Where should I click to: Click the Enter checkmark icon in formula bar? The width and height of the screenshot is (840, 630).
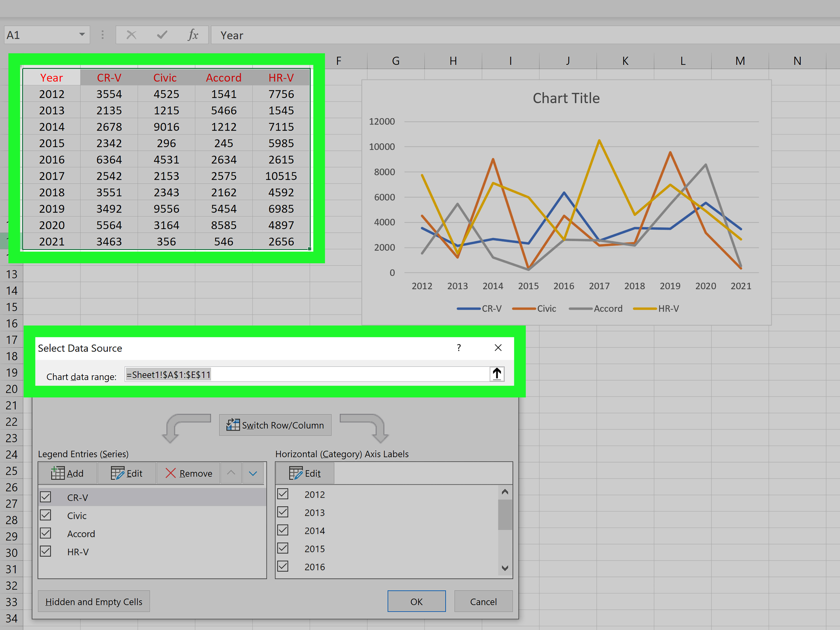tap(162, 35)
